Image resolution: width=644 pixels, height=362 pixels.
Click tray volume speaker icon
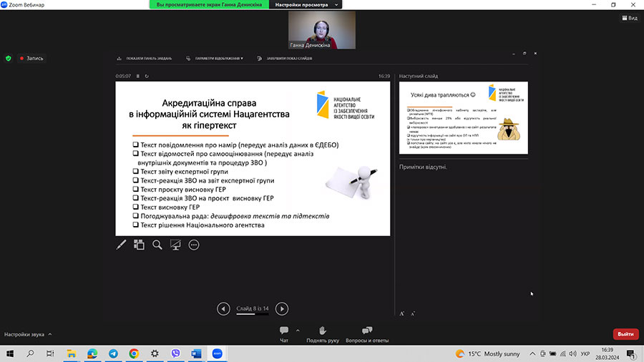[x=573, y=353]
